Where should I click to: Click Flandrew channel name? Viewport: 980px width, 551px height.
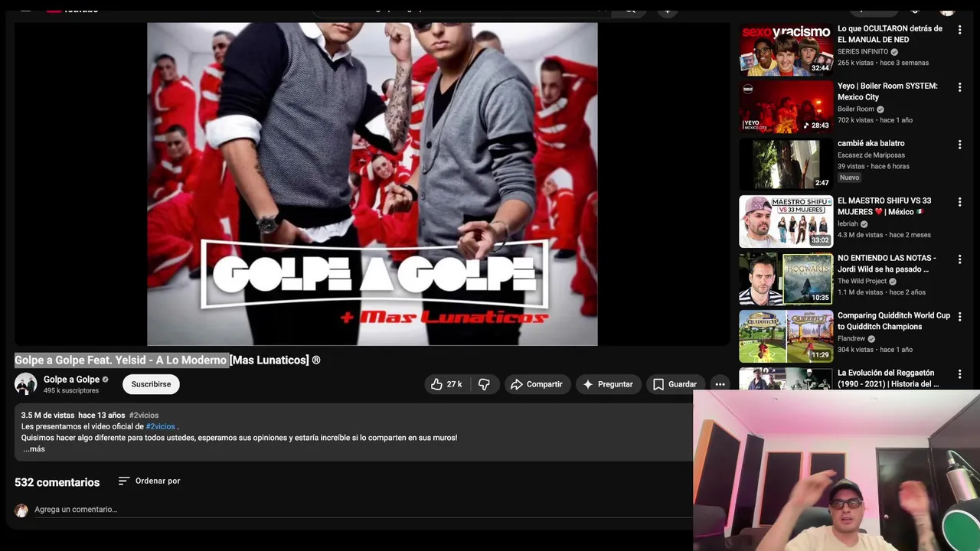pyautogui.click(x=851, y=338)
